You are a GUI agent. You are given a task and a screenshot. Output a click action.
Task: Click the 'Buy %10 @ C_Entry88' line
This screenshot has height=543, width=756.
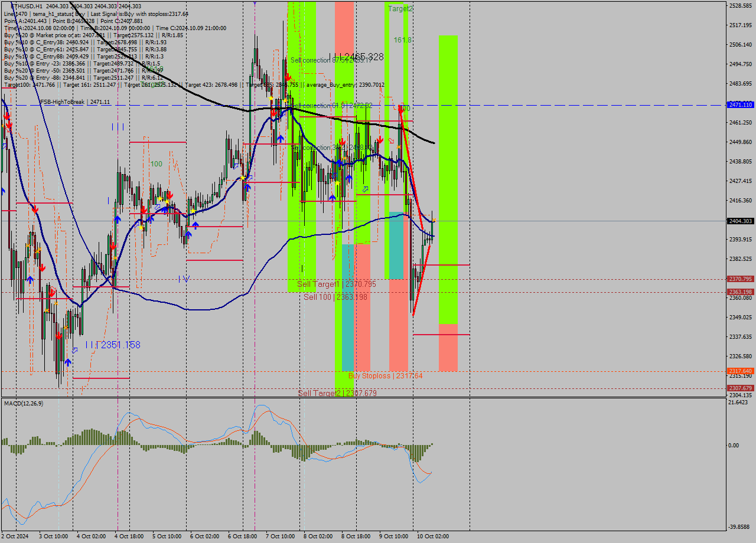[83, 57]
